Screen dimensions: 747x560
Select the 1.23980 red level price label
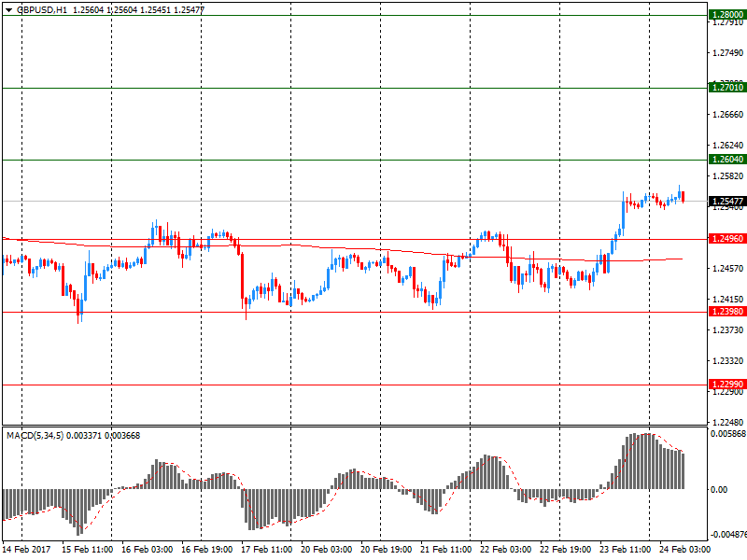click(727, 312)
